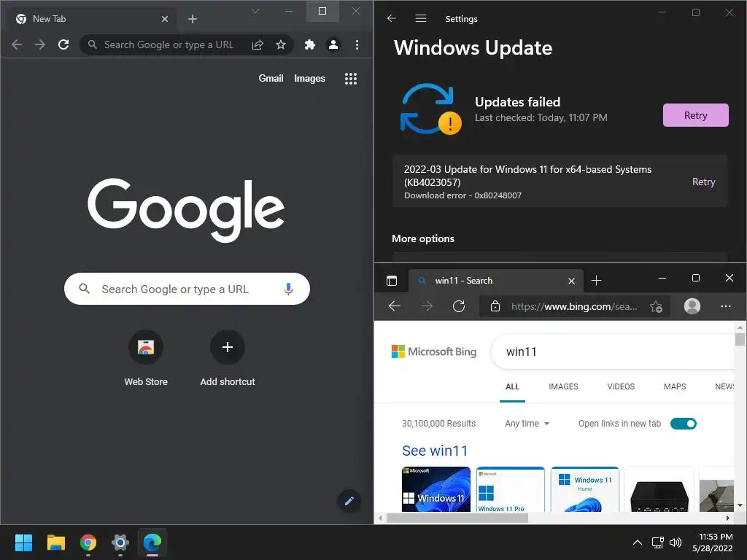This screenshot has height=560, width=747.
Task: Click the Google search box
Action: pyautogui.click(x=187, y=289)
